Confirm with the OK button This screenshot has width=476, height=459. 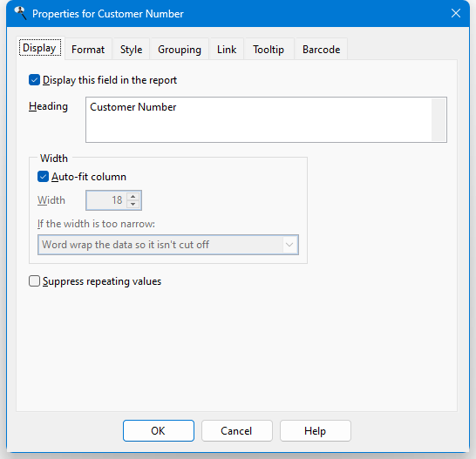159,431
